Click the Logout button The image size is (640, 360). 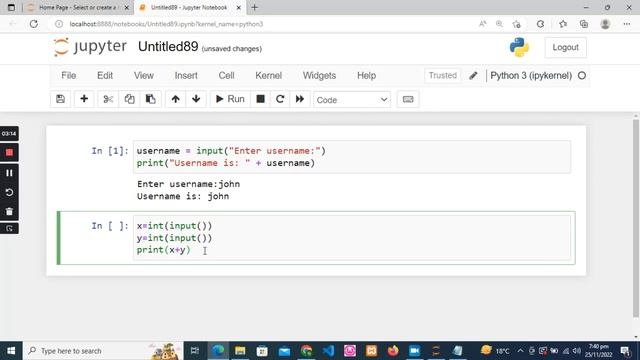point(565,47)
